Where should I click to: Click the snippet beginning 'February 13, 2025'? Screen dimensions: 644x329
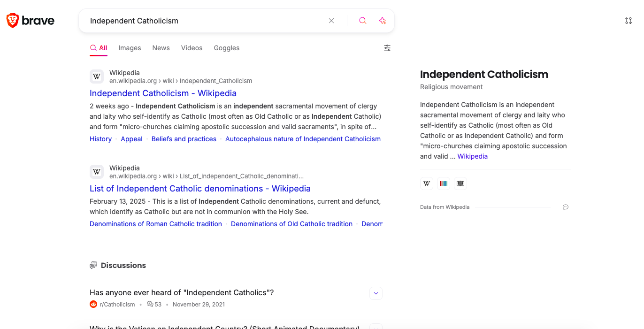point(235,207)
